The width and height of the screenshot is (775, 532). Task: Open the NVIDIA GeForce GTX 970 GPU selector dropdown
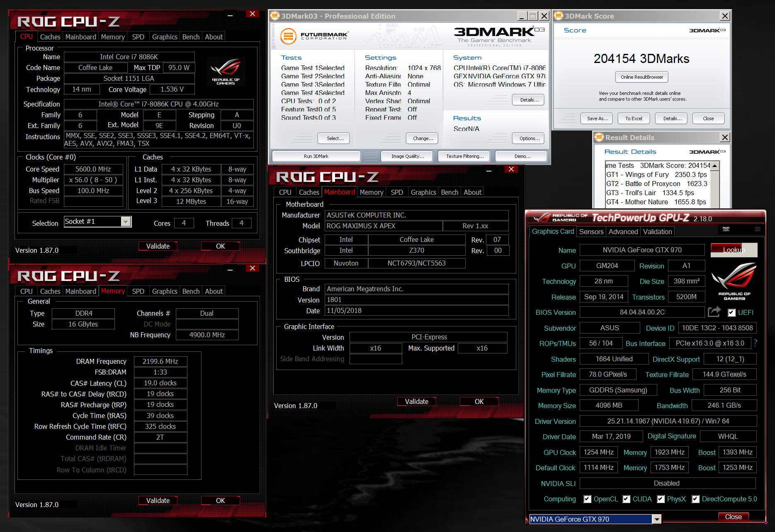[656, 519]
